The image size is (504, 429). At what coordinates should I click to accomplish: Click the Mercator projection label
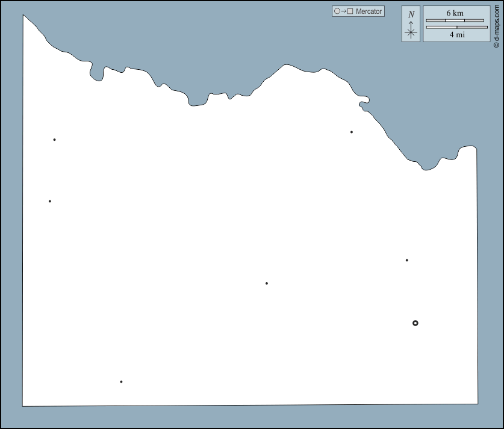pyautogui.click(x=369, y=11)
